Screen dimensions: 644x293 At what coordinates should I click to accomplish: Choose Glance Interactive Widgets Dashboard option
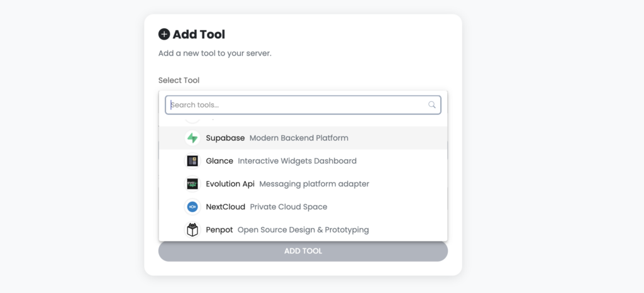point(303,161)
